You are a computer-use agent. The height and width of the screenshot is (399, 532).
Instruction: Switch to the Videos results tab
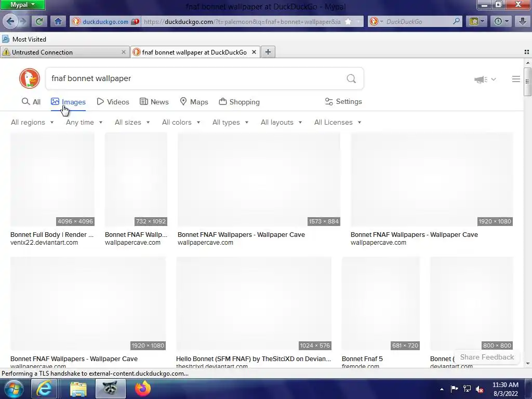(x=113, y=102)
